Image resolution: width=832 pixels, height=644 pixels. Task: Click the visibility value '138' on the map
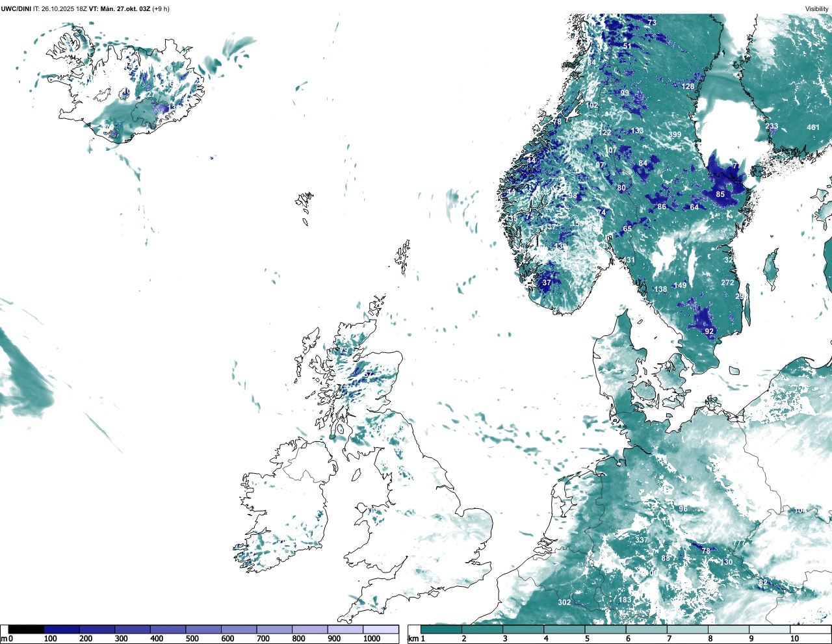pyautogui.click(x=660, y=289)
